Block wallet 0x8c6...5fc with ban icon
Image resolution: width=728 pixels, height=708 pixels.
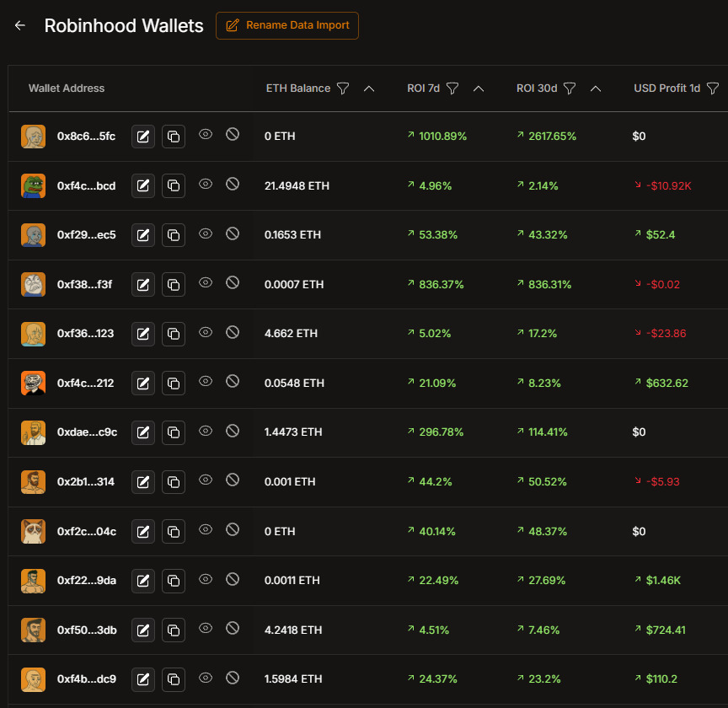pyautogui.click(x=233, y=135)
